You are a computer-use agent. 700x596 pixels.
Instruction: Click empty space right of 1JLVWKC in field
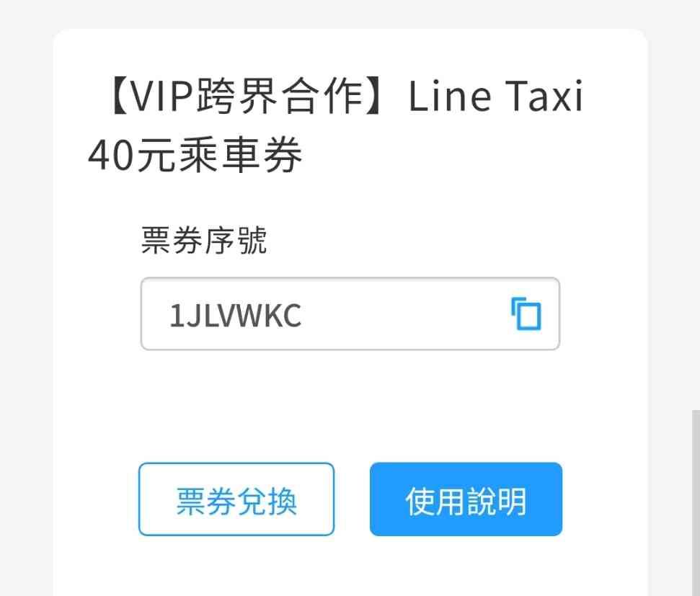tap(402, 314)
